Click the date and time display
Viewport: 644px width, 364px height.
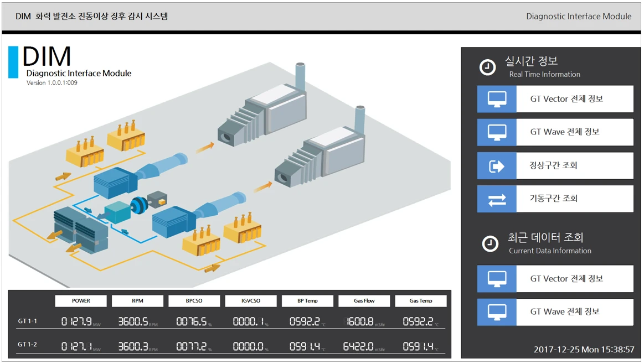click(584, 350)
